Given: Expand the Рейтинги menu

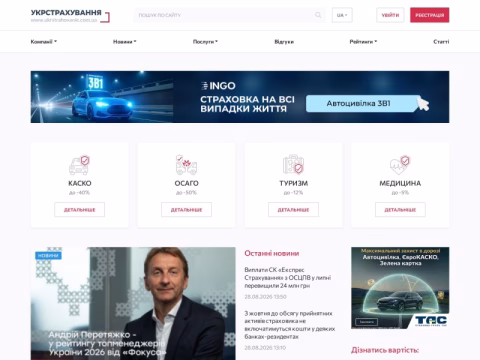Looking at the screenshot, I should 363,42.
